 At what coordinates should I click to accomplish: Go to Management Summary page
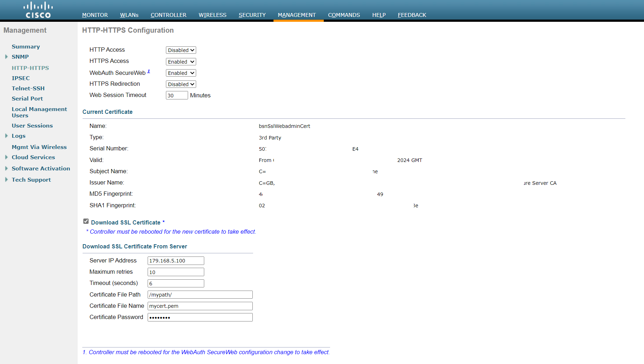(x=26, y=46)
